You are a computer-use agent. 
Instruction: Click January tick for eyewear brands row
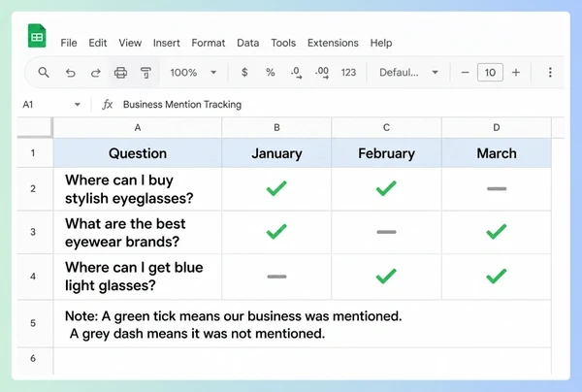click(276, 232)
